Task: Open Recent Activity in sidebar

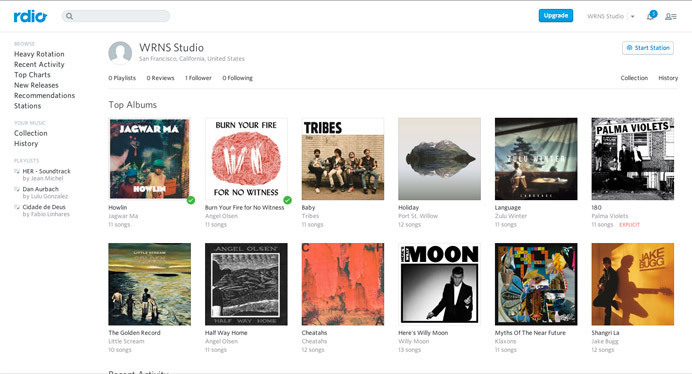Action: click(x=39, y=64)
